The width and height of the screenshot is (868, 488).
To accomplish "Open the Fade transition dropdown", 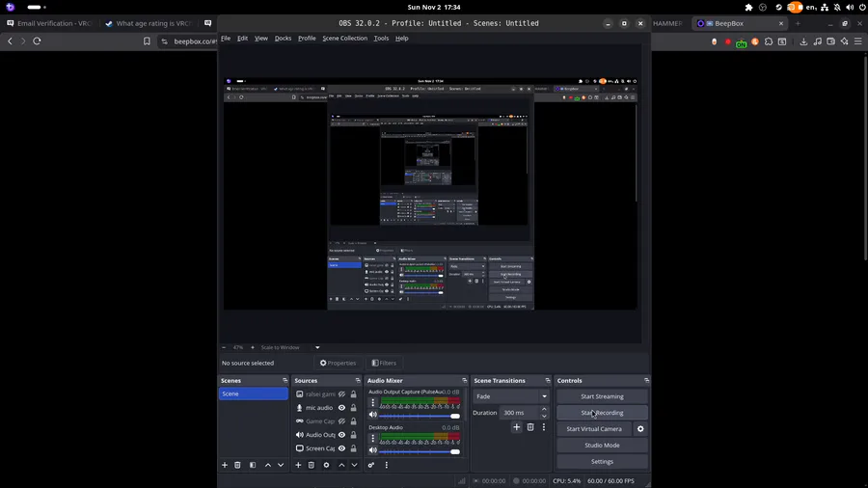I will tap(510, 396).
